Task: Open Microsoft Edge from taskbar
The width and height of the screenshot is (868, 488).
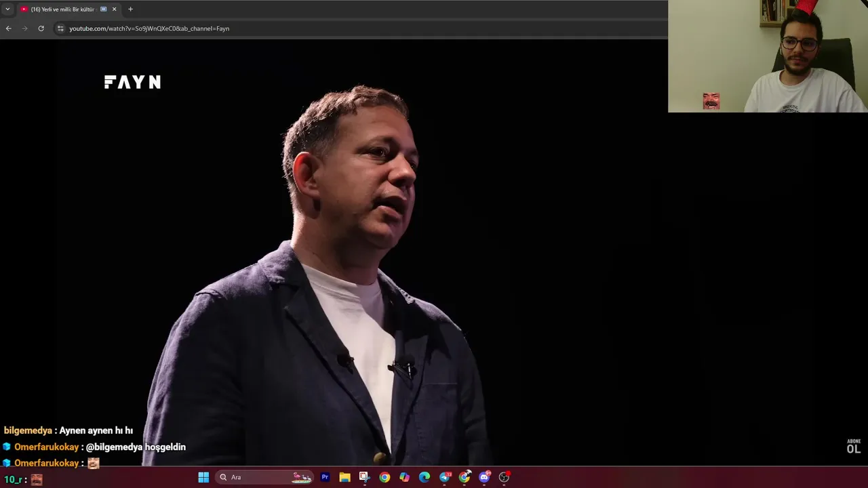Action: pyautogui.click(x=425, y=477)
